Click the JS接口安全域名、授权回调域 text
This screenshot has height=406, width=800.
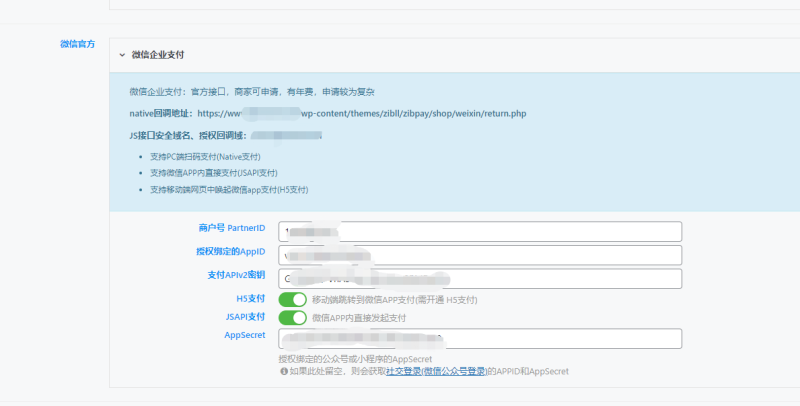tap(190, 135)
